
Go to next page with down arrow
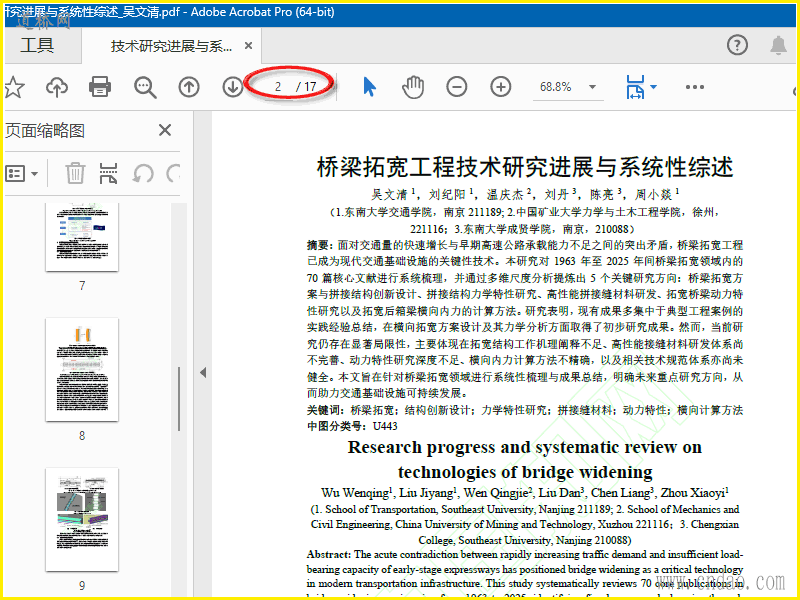coord(232,87)
